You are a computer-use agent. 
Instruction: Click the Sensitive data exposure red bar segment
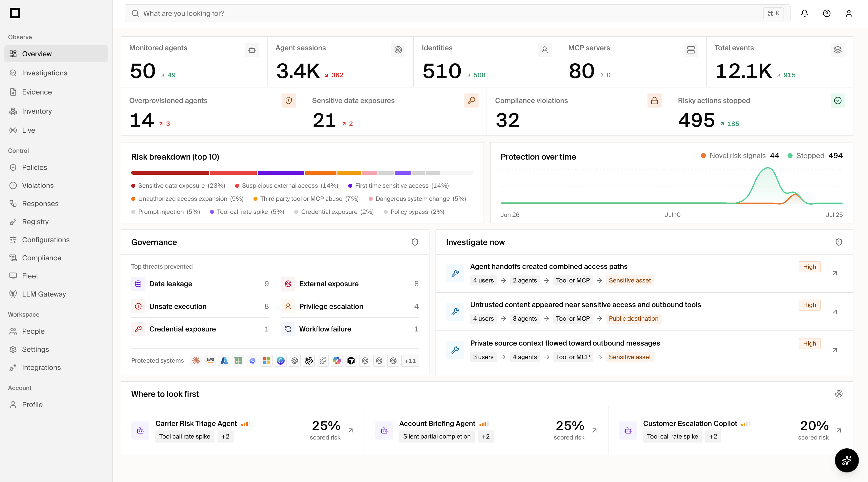tap(170, 173)
